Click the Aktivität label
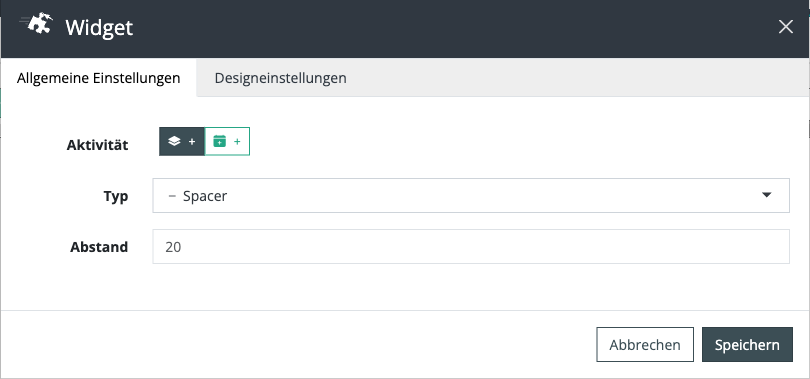 [x=97, y=145]
